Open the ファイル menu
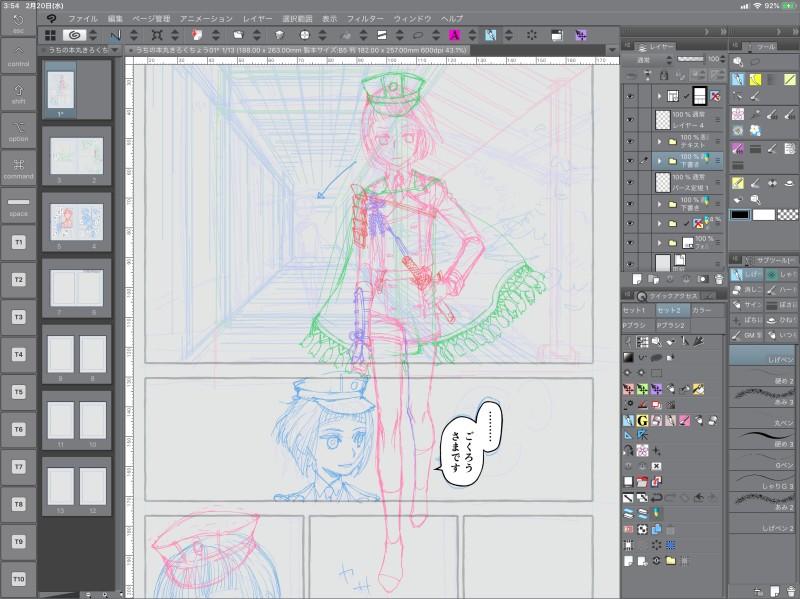800x599 pixels. (83, 19)
